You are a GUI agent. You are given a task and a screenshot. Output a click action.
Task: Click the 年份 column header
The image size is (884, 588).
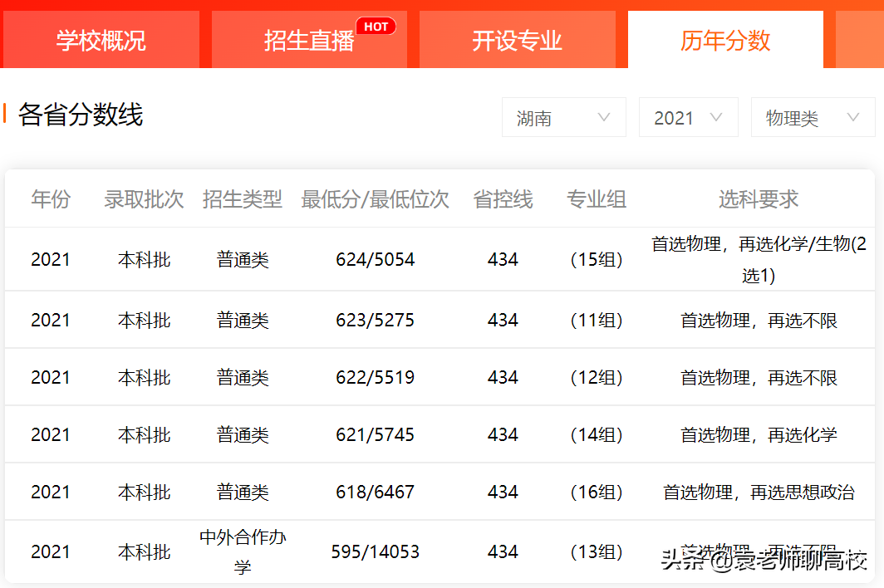51,199
